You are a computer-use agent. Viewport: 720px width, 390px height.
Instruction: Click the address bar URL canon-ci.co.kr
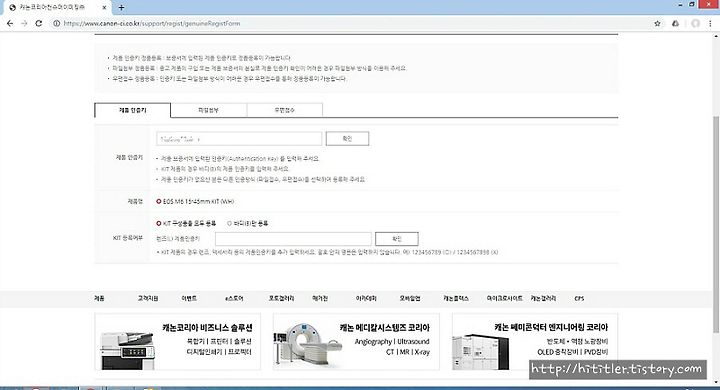[152, 23]
